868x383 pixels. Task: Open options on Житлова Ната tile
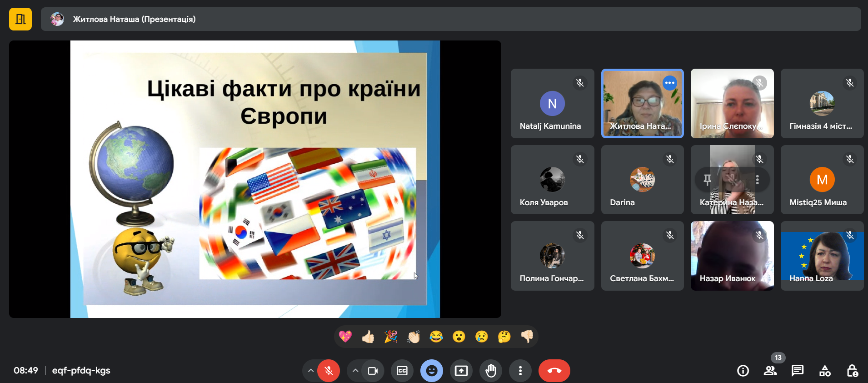669,83
